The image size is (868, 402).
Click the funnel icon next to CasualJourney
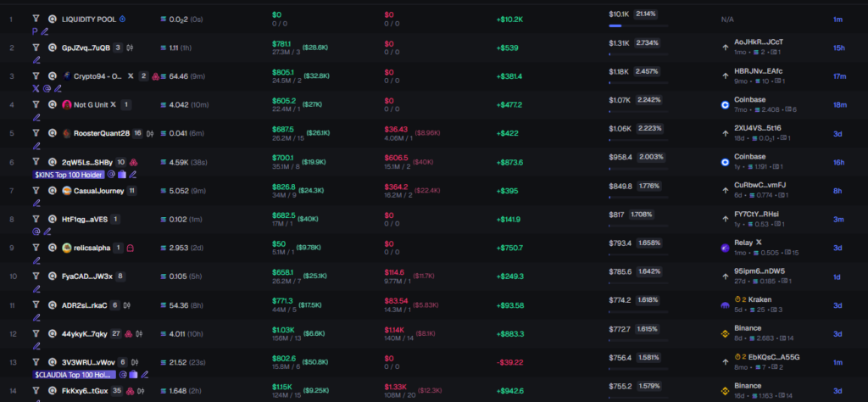pyautogui.click(x=36, y=191)
